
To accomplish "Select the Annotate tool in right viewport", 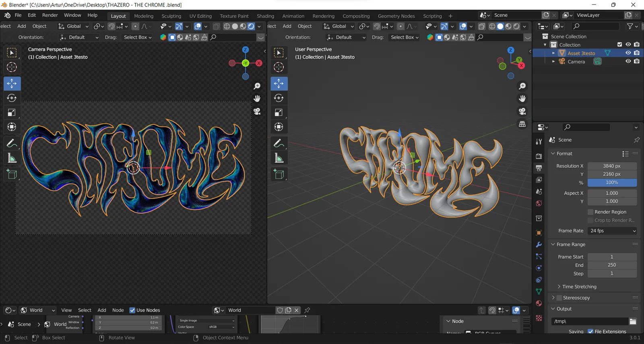I will pyautogui.click(x=279, y=143).
